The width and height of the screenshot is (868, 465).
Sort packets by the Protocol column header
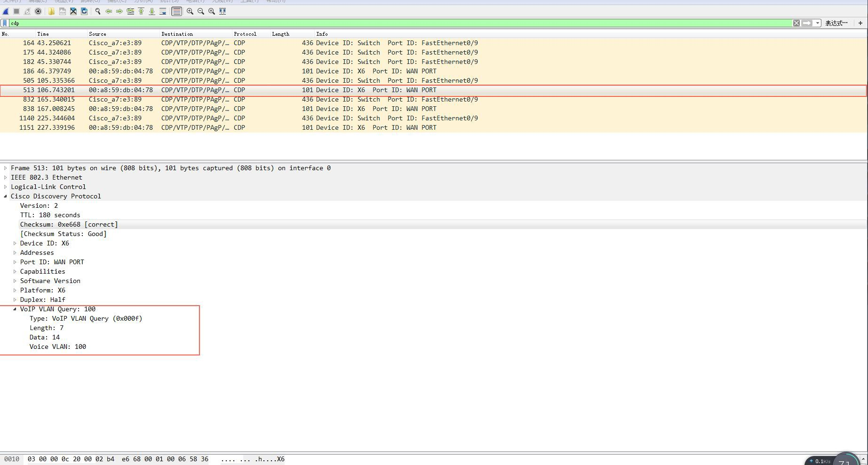[x=245, y=34]
